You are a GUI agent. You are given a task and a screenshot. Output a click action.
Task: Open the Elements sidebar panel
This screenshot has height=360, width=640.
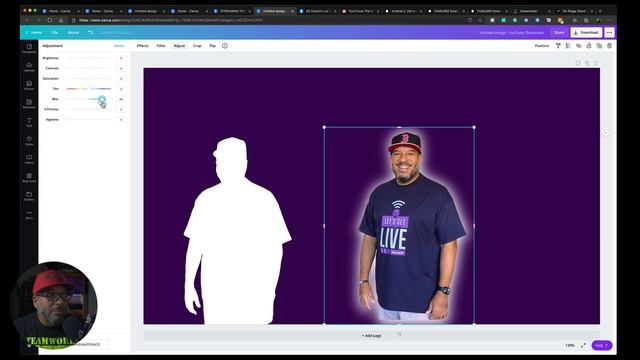[x=29, y=104]
